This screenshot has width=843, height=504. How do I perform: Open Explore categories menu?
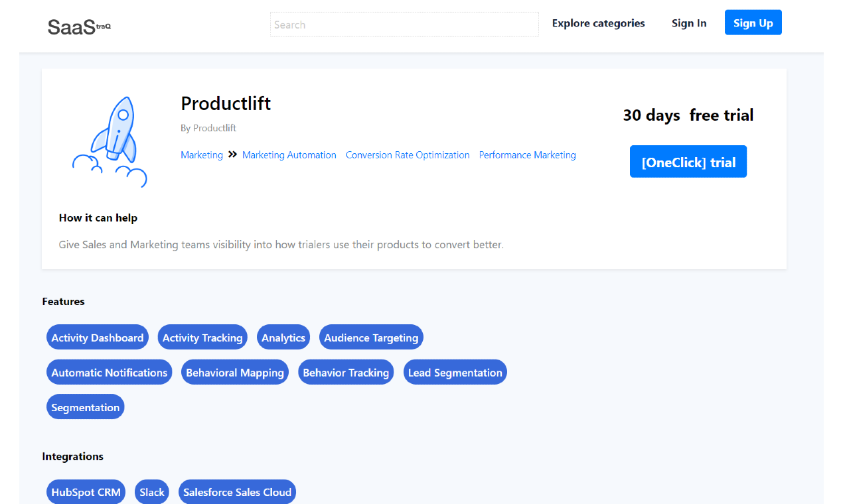coord(598,23)
